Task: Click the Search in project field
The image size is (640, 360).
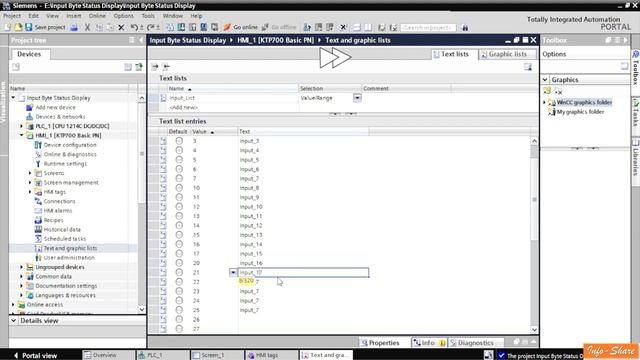Action: (428, 27)
